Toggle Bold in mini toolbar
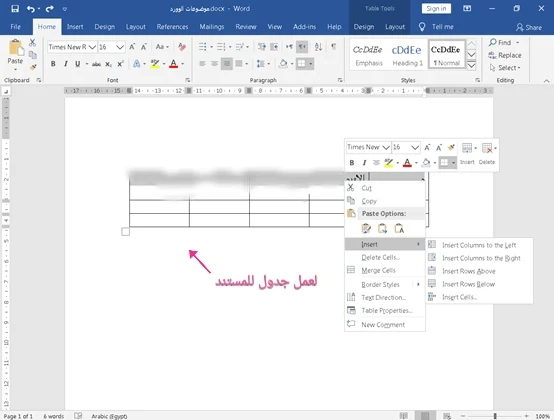The height and width of the screenshot is (420, 554). pos(352,162)
